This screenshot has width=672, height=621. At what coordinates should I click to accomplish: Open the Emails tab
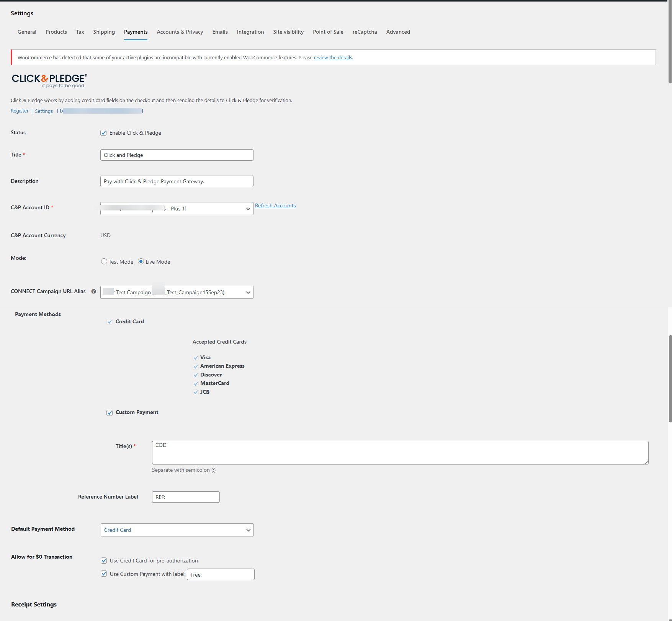(x=220, y=32)
